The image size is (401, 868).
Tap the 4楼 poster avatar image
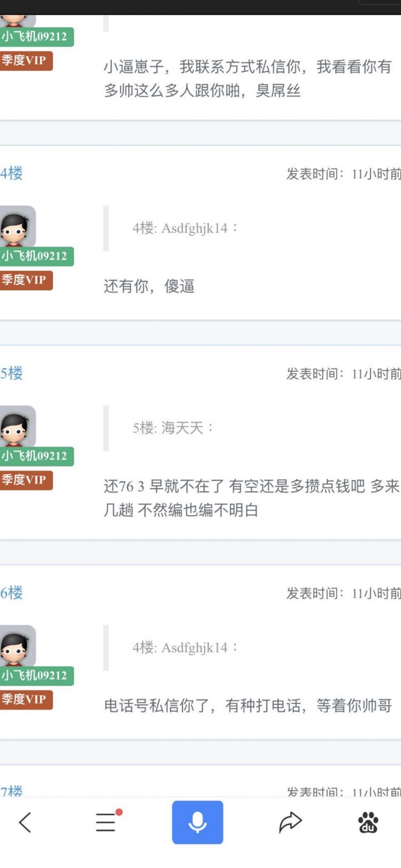17,226
